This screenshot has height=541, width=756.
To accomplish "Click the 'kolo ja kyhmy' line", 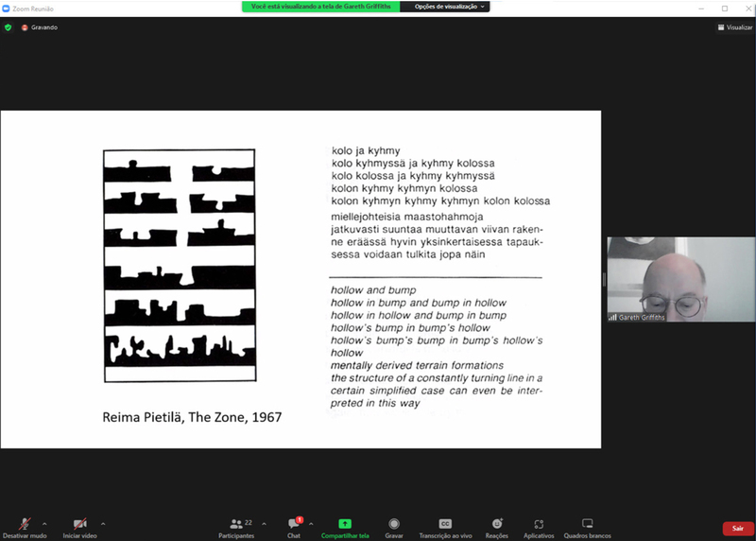I will click(x=366, y=150).
